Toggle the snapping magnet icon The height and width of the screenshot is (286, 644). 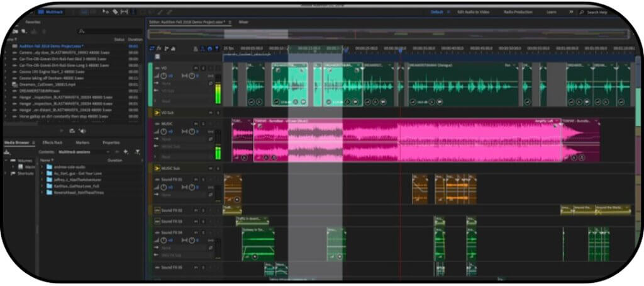(x=210, y=49)
